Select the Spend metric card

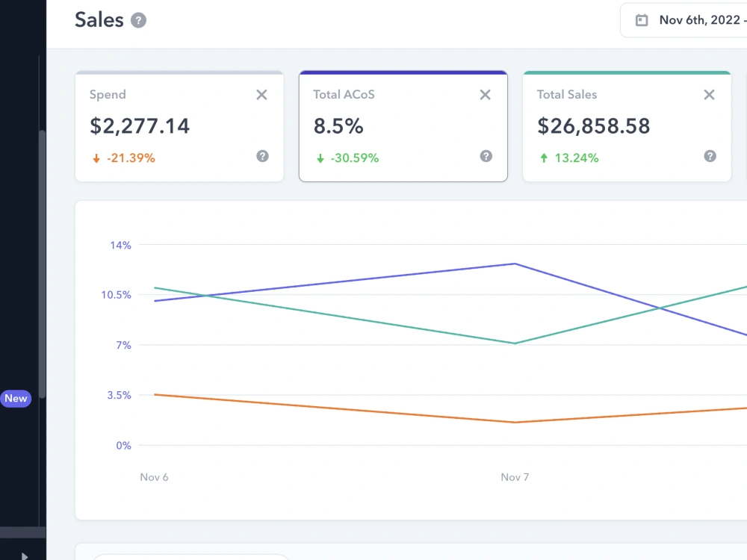click(x=179, y=126)
